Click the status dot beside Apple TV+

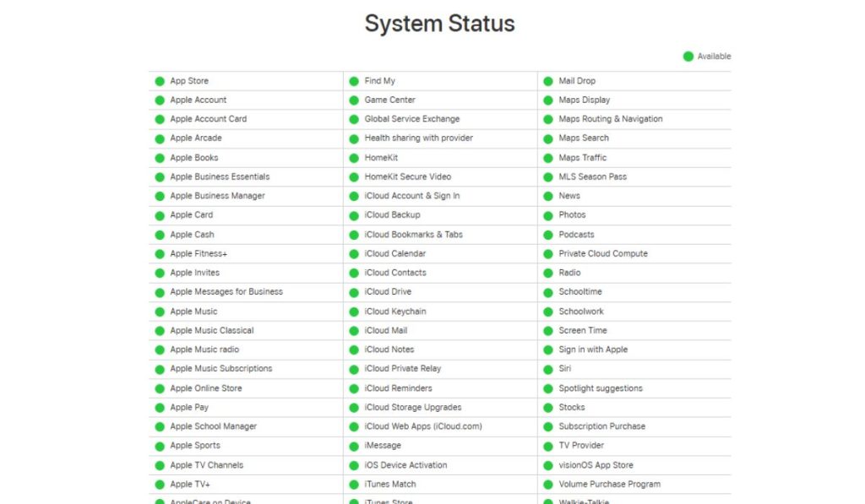[x=160, y=485]
